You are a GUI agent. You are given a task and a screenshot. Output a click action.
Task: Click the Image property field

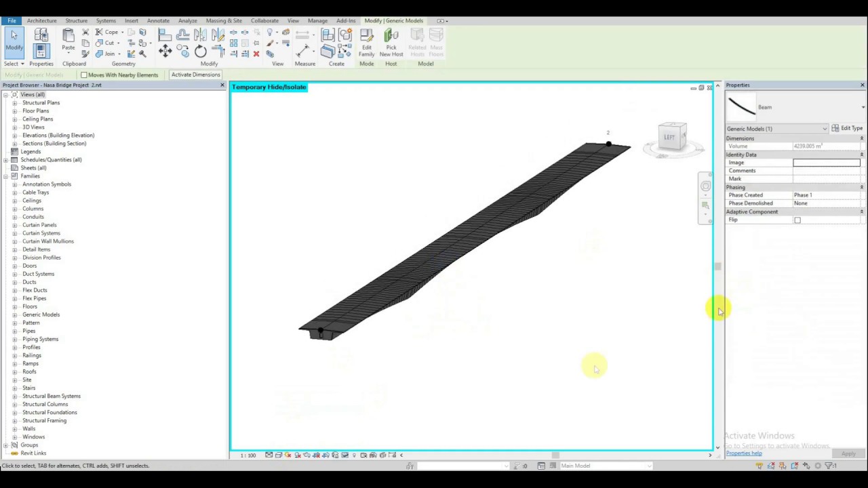[827, 163]
